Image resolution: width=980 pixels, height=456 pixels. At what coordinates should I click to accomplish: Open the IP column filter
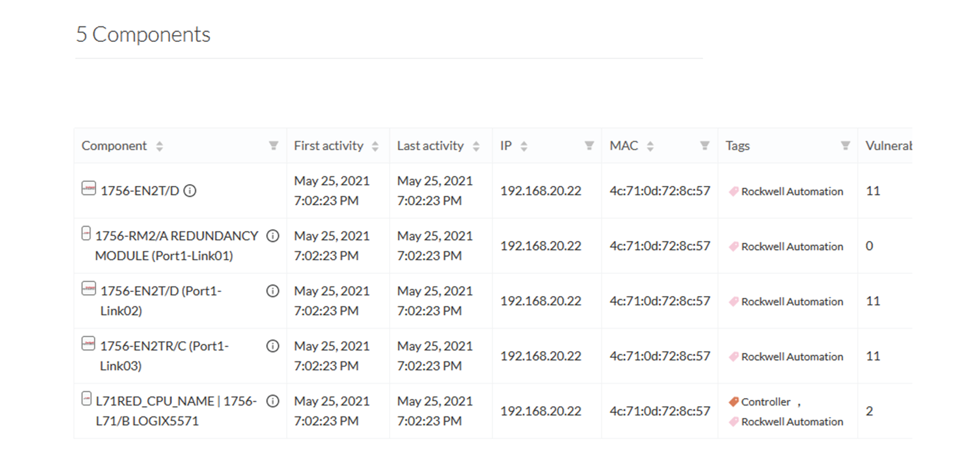589,146
